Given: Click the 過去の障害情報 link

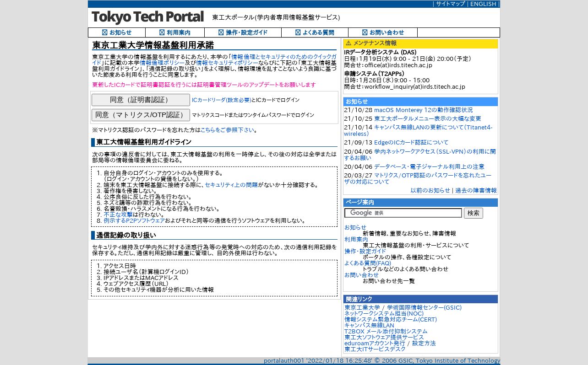Looking at the screenshot, I should [476, 190].
